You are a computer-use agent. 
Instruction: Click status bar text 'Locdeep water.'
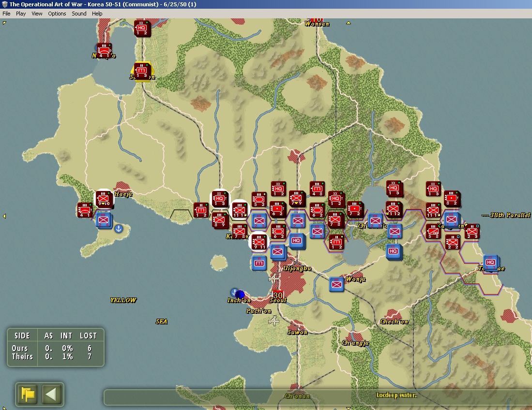(396, 395)
